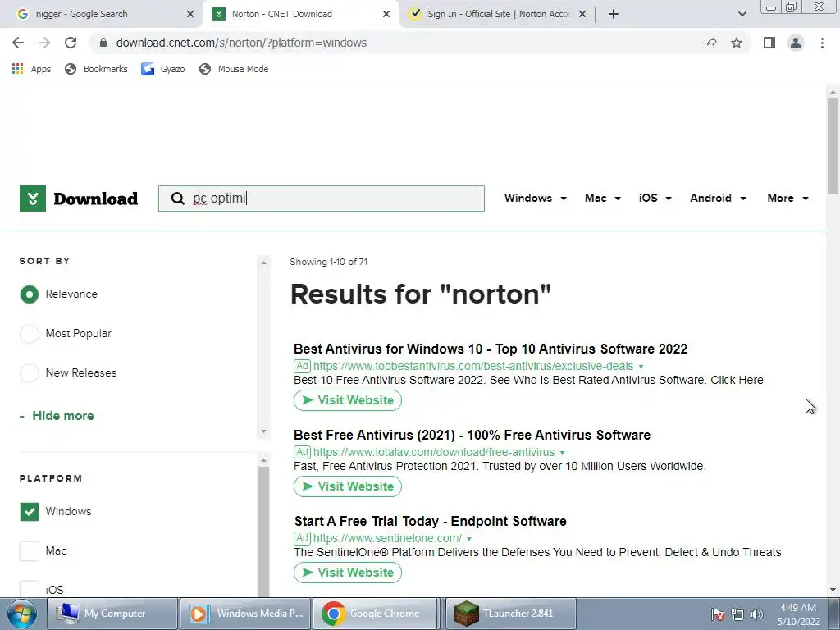Select the Relevance sort option
The height and width of the screenshot is (630, 840).
[30, 294]
